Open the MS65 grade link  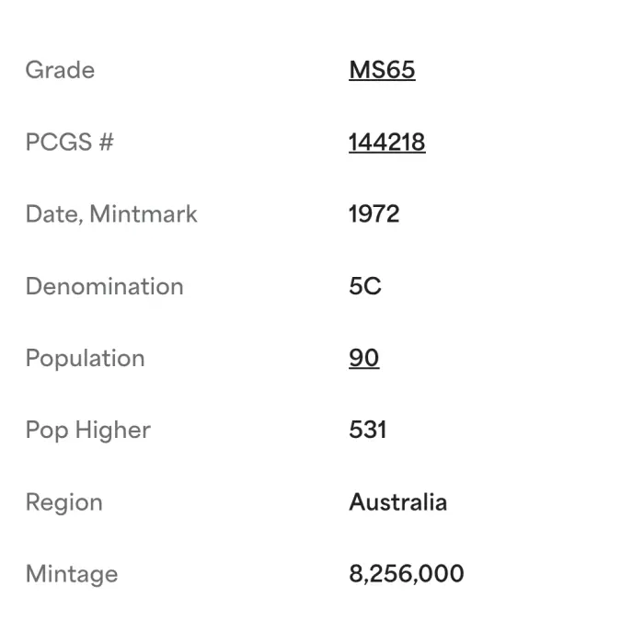[382, 70]
